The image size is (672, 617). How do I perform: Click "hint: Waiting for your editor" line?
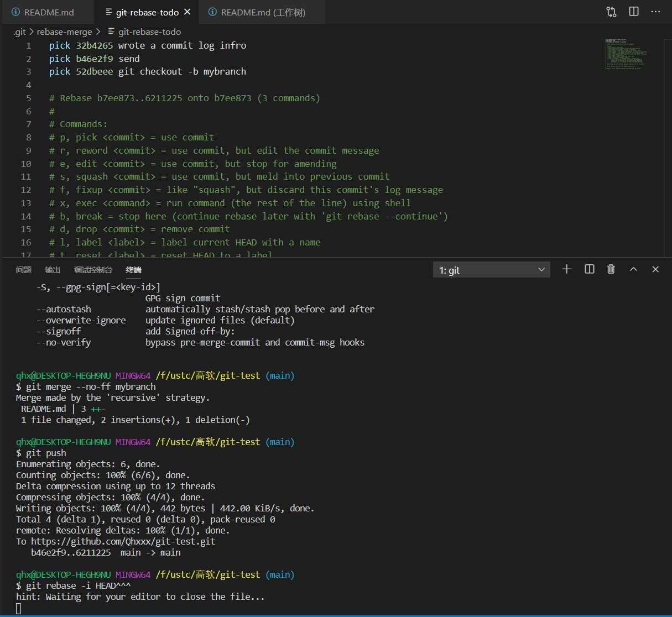click(x=140, y=597)
